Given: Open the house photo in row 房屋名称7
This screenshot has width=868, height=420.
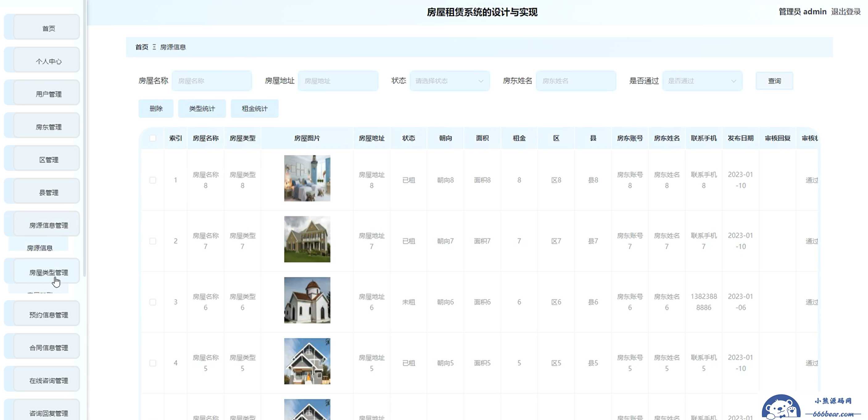Looking at the screenshot, I should point(307,239).
